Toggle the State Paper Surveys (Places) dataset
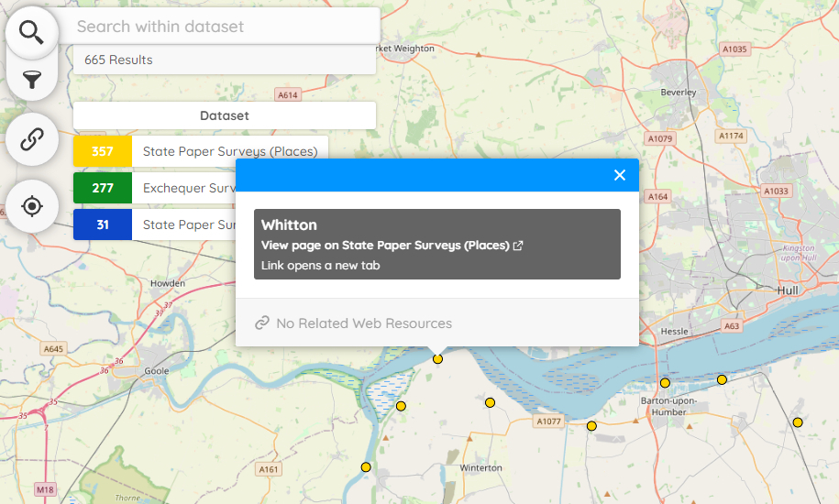839x504 pixels. pyautogui.click(x=229, y=152)
